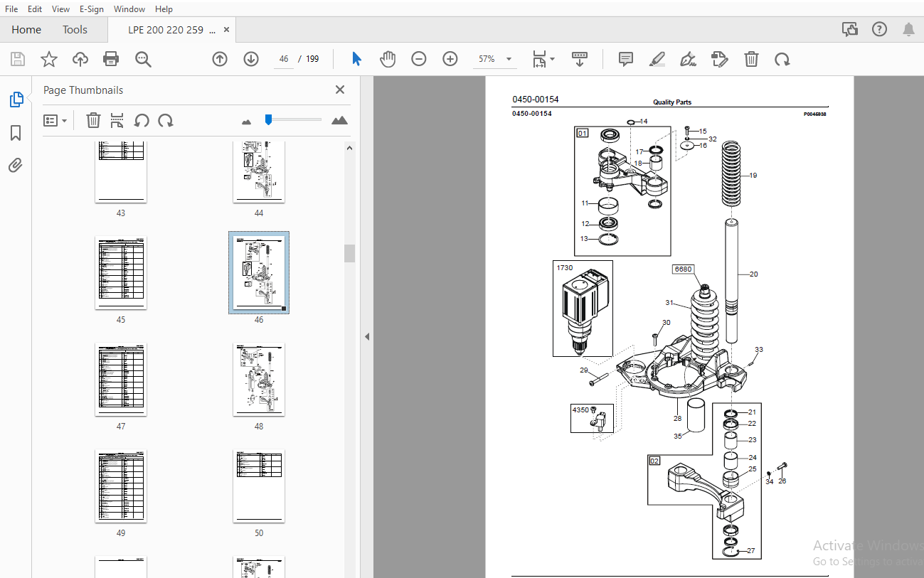
Task: Open the E-Sign menu
Action: click(91, 9)
